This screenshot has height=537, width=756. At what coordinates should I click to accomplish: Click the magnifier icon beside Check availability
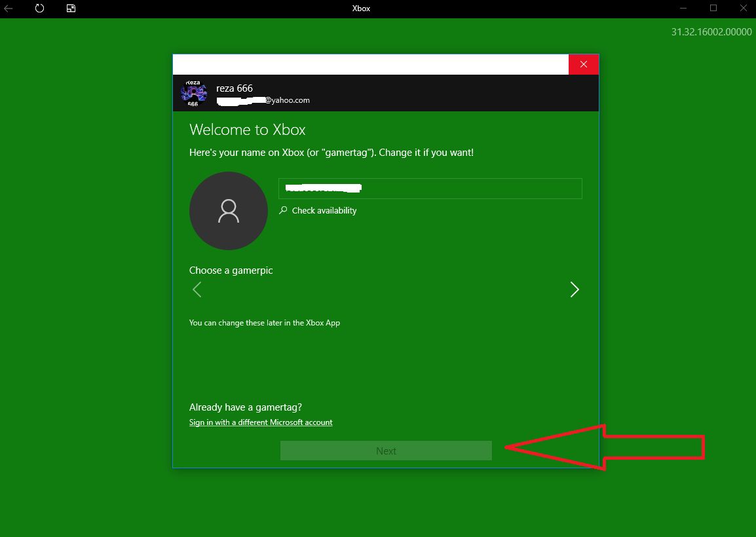click(x=283, y=210)
